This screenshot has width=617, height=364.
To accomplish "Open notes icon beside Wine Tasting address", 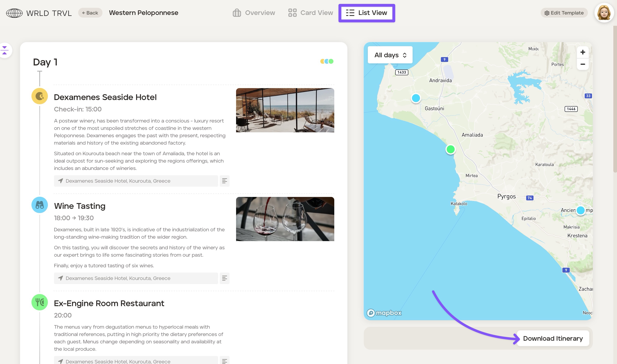I will [x=224, y=278].
